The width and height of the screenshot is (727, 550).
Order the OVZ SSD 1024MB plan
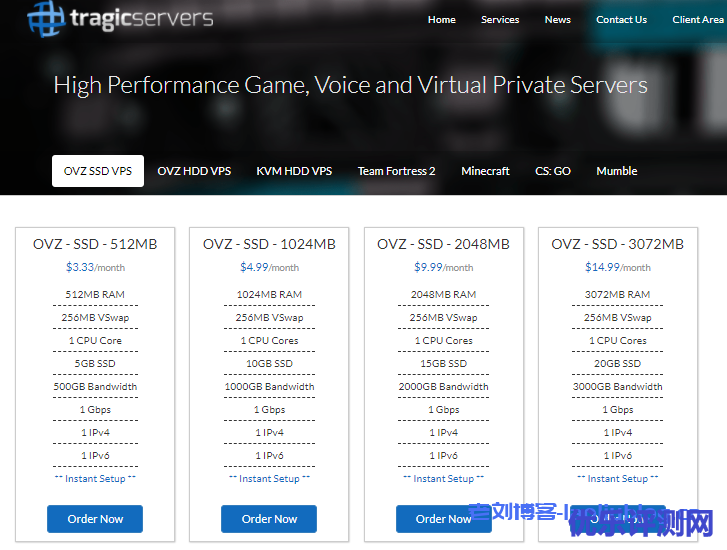tap(269, 519)
